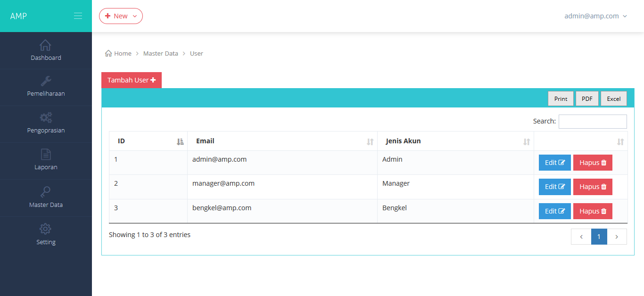Sort table by the ID column
Image resolution: width=644 pixels, height=296 pixels.
148,141
